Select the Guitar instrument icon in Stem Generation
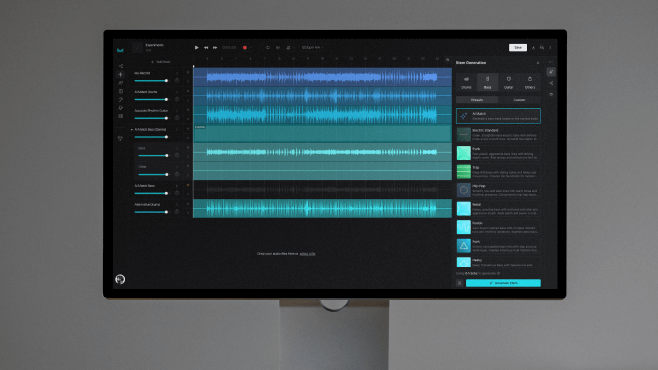The height and width of the screenshot is (370, 658). coord(509,82)
